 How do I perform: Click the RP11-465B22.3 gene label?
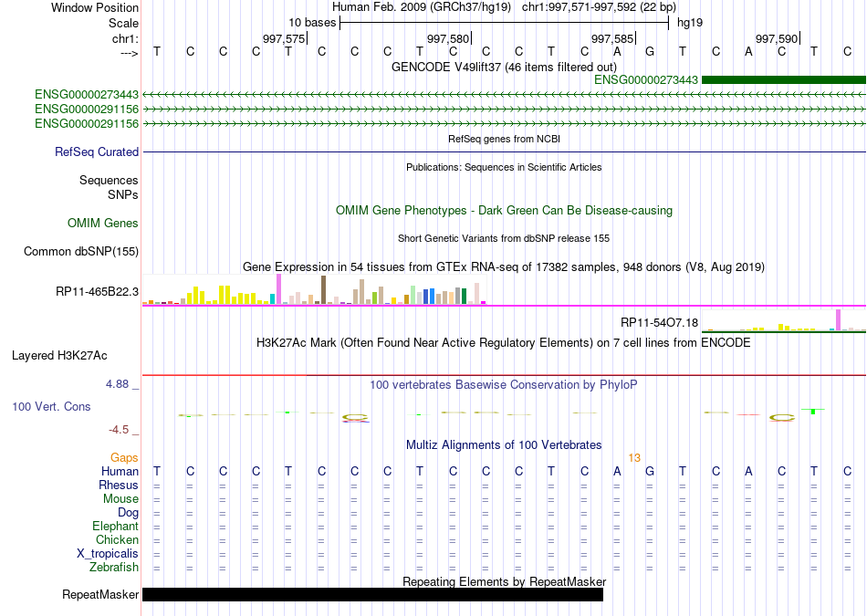pyautogui.click(x=98, y=291)
